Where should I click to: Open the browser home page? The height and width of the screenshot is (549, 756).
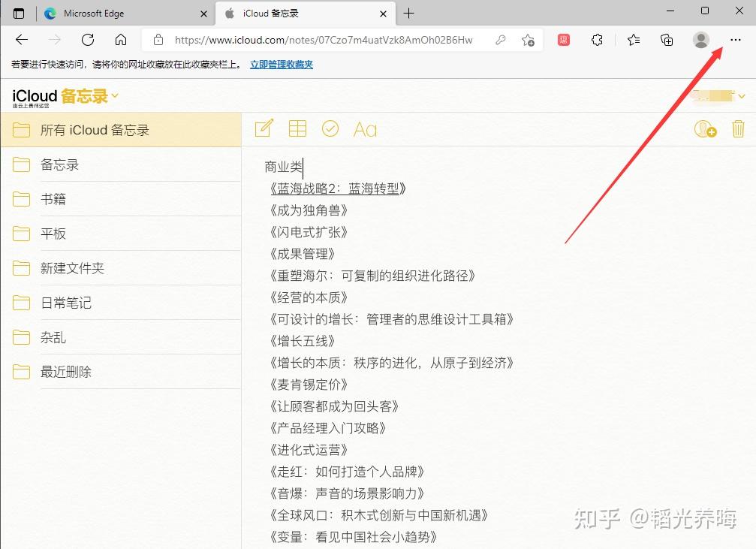[x=121, y=40]
